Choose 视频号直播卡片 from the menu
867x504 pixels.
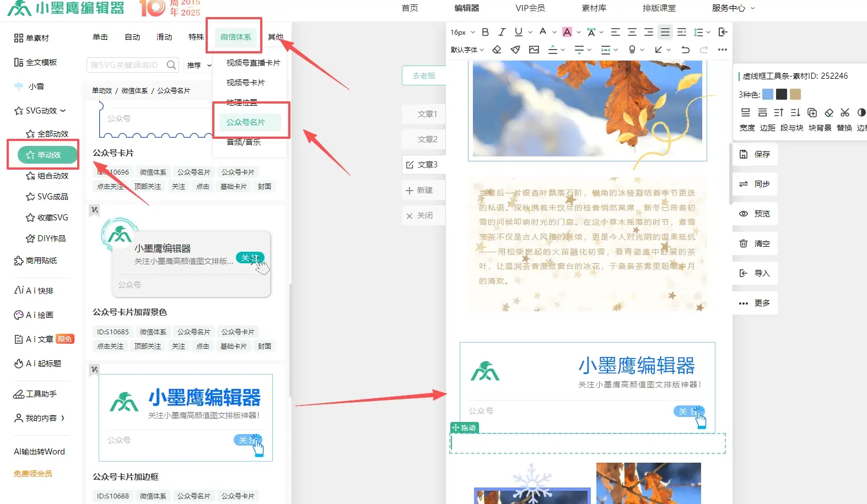pos(253,63)
